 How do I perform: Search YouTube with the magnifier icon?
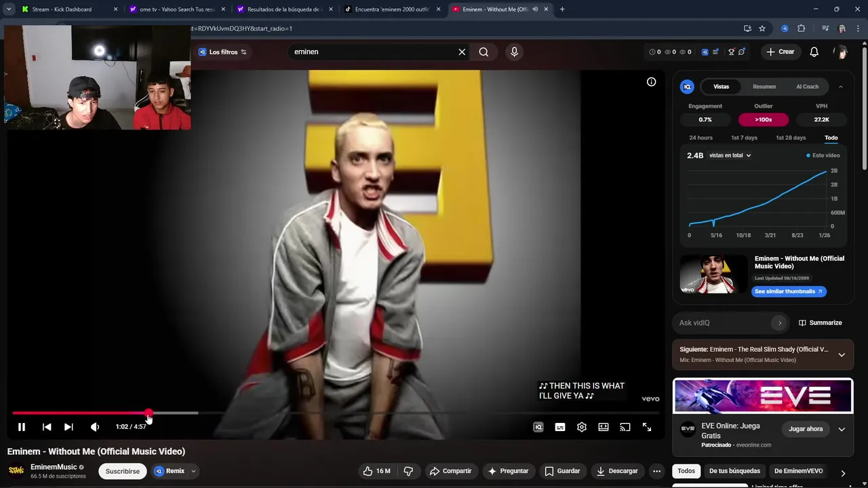tap(484, 52)
